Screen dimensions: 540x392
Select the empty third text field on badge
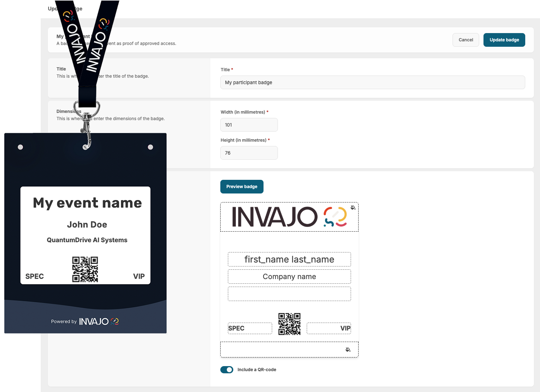click(x=289, y=294)
